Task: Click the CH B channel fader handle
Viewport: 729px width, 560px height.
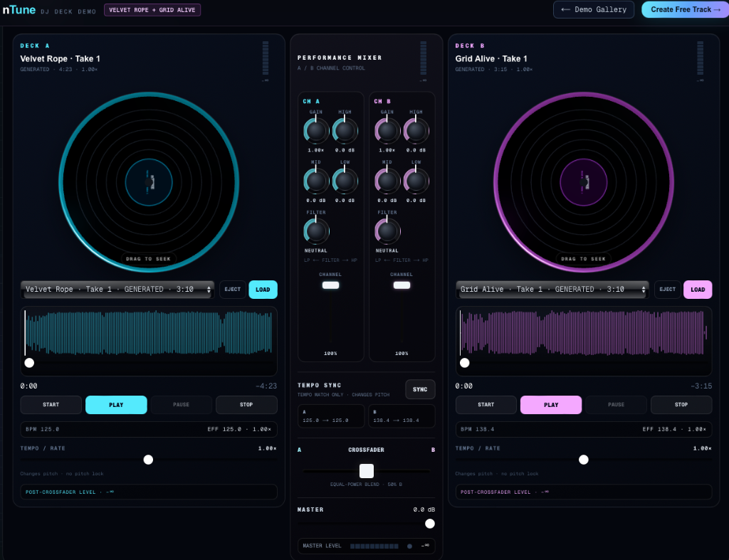Action: [402, 285]
